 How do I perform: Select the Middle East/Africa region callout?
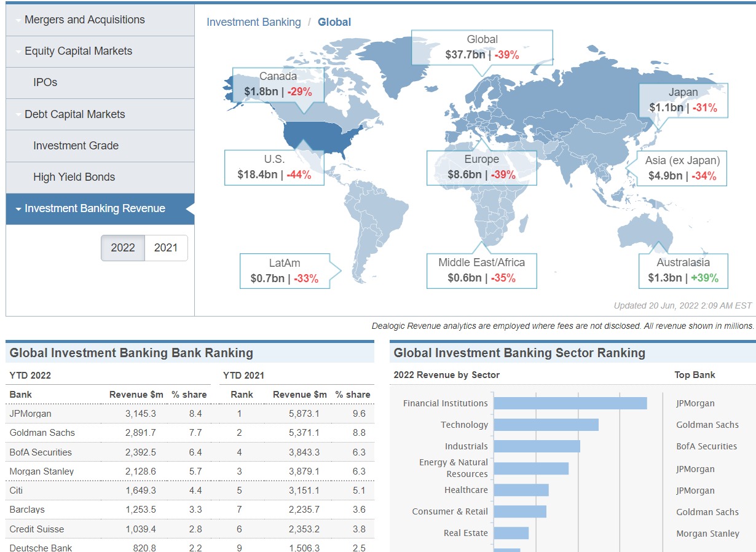(482, 270)
